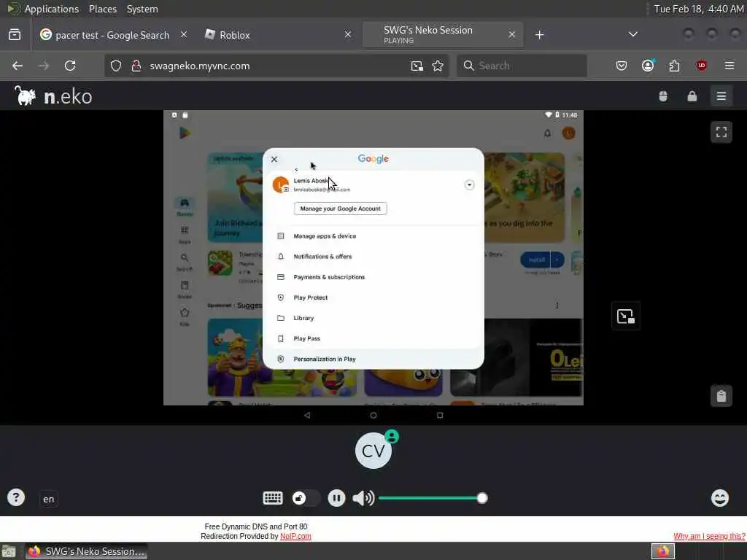Open a new browser tab

click(x=539, y=35)
